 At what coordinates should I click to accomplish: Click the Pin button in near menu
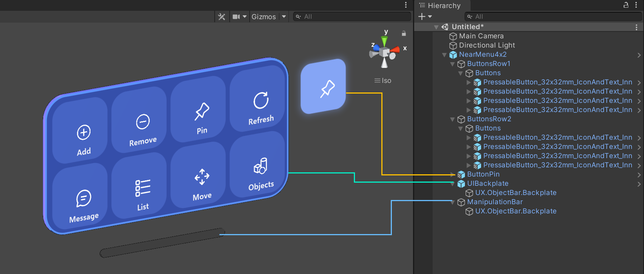[198, 109]
